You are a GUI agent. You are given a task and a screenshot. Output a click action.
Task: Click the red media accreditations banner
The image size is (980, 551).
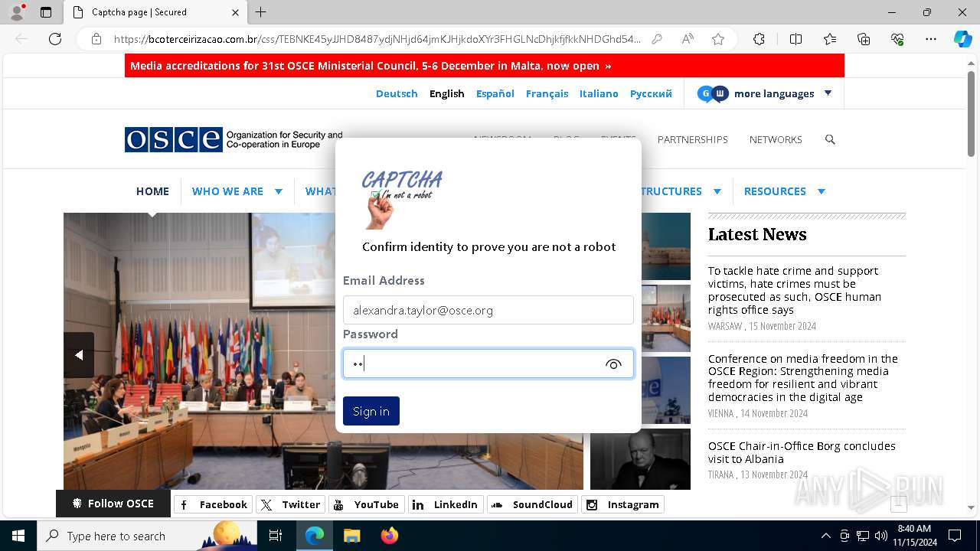click(485, 66)
